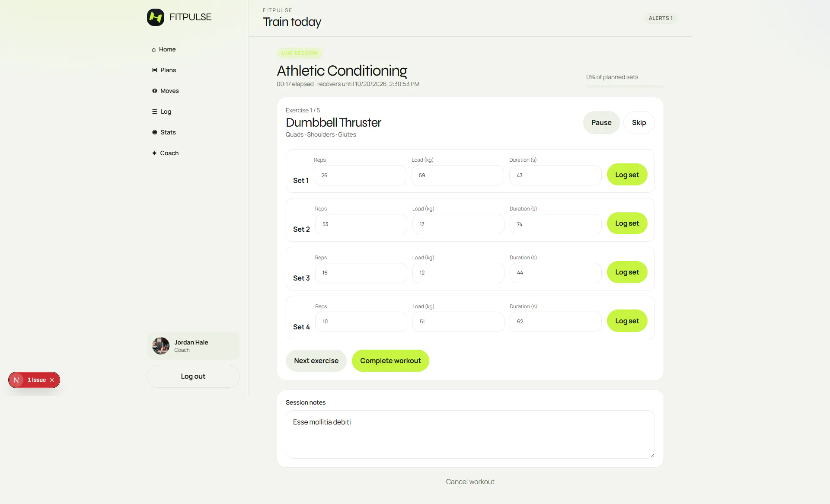Click inside the Session notes textarea
The width and height of the screenshot is (830, 504).
click(x=470, y=434)
